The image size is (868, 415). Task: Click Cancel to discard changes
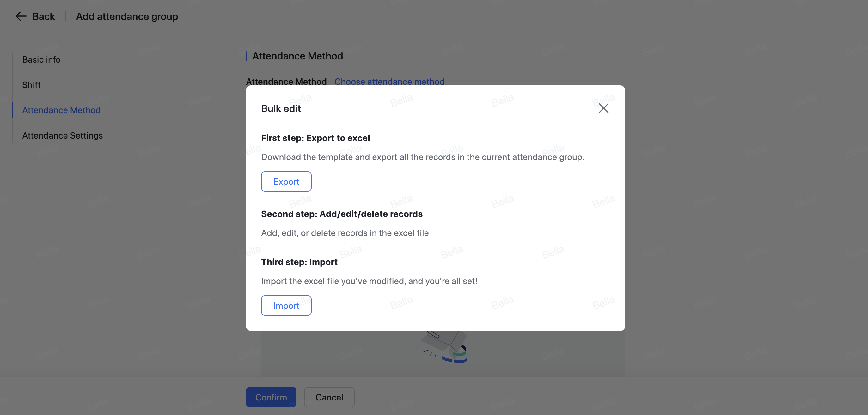coord(329,397)
